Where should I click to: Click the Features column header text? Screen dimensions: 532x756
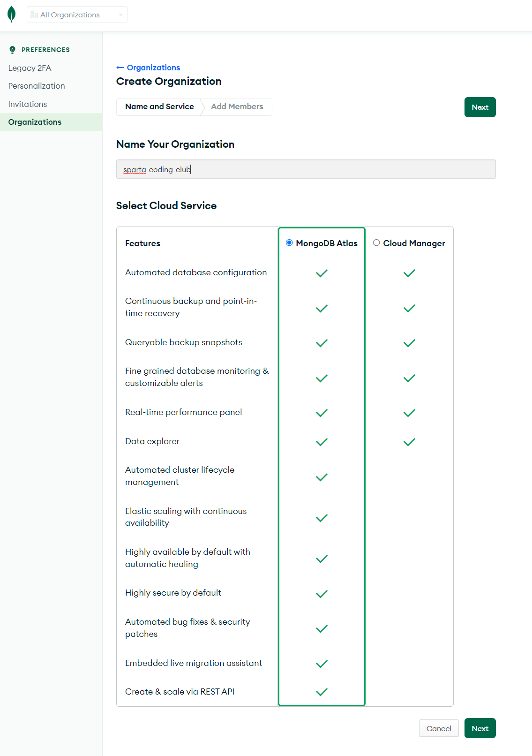pos(142,243)
